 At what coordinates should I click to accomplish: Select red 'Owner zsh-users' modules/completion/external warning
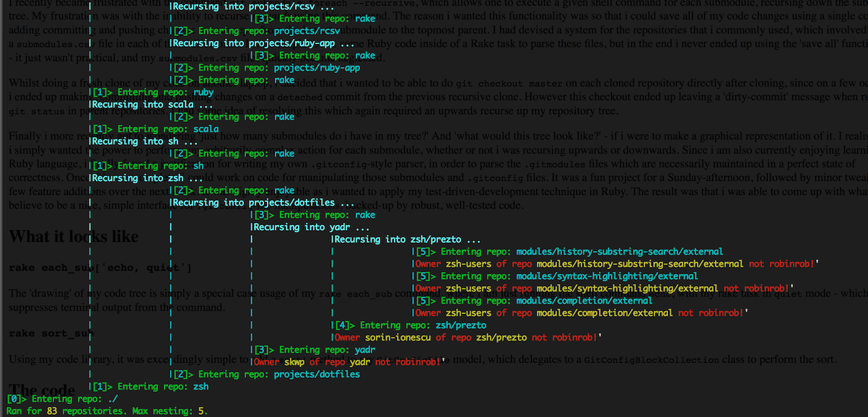pyautogui.click(x=581, y=313)
